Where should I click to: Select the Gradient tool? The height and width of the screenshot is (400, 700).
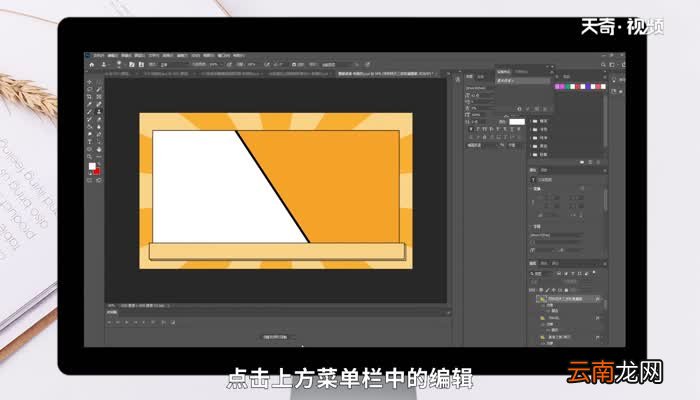(90, 127)
